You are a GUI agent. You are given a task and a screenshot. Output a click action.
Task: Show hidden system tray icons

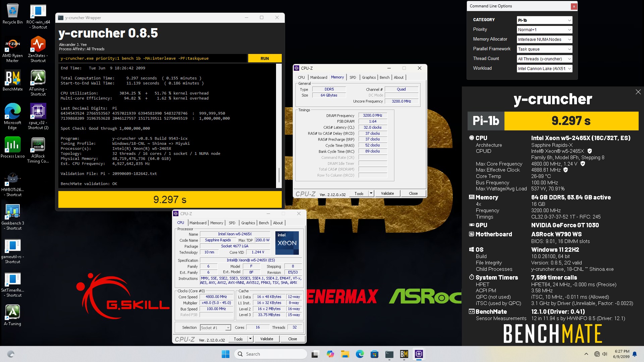tap(586, 354)
